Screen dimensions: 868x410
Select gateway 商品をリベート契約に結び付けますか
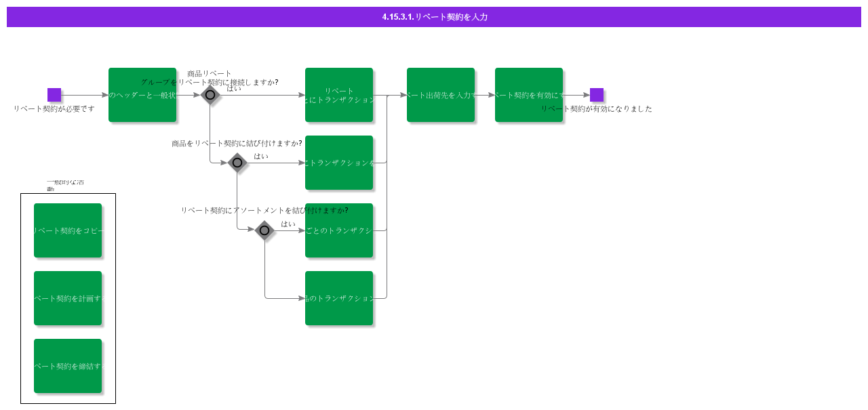tap(237, 163)
